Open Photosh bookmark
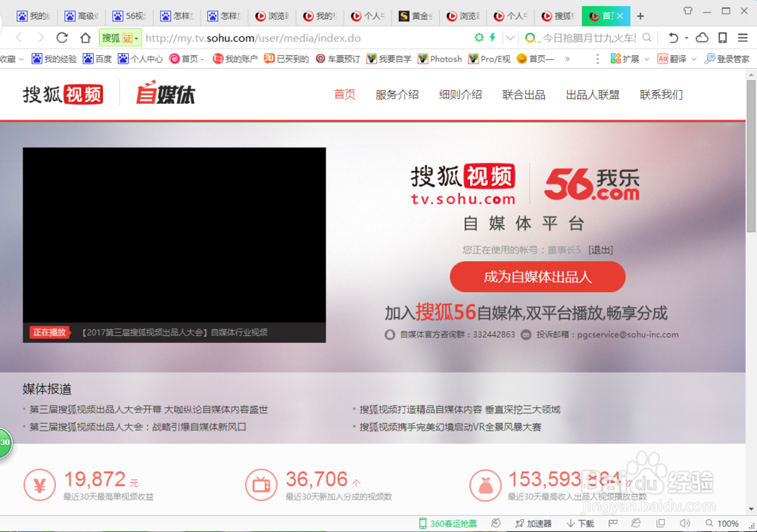757x532 pixels. [x=440, y=59]
